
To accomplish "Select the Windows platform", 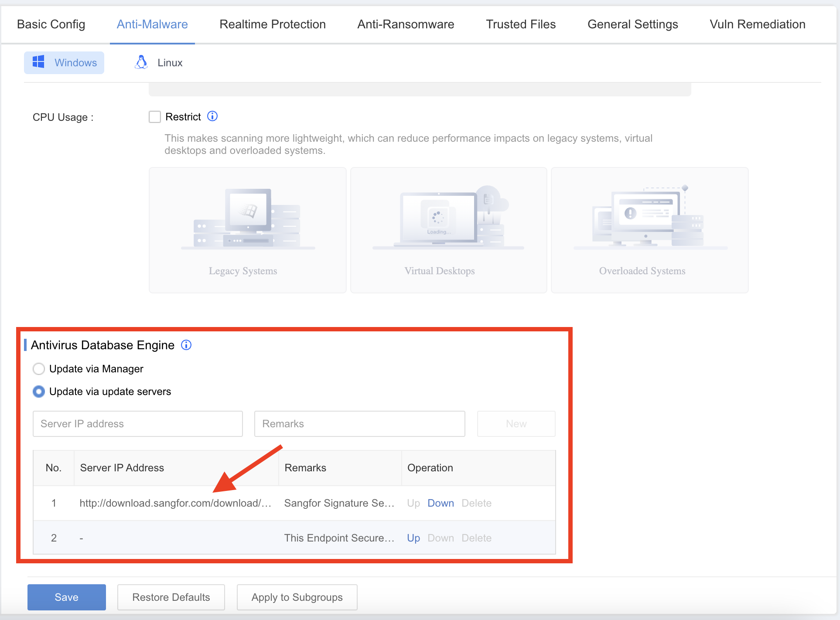I will [x=64, y=62].
